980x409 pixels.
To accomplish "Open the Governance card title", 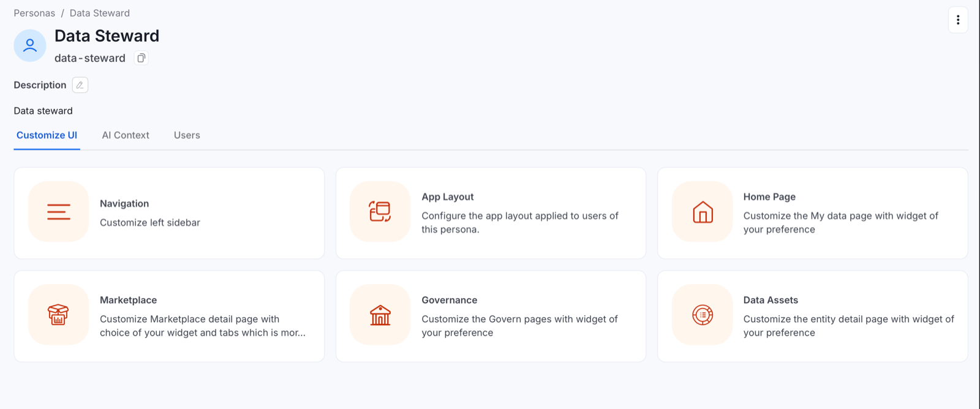I will click(450, 300).
